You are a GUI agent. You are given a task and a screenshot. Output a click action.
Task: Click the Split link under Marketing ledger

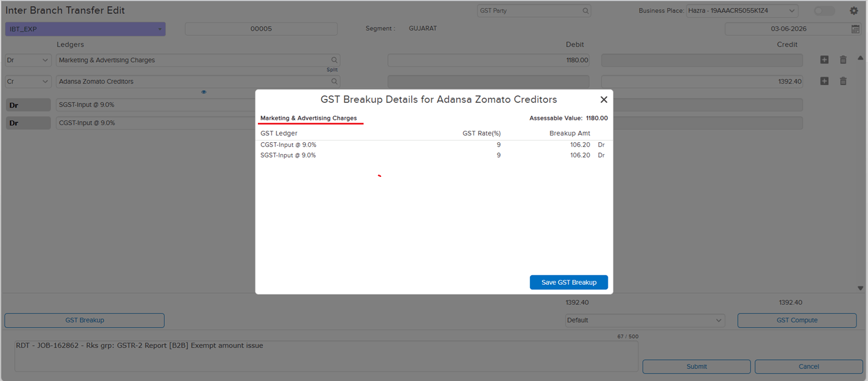[332, 70]
